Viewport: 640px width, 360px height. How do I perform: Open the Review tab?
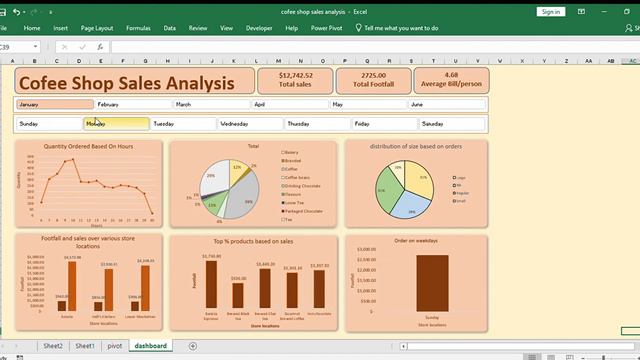pos(198,28)
